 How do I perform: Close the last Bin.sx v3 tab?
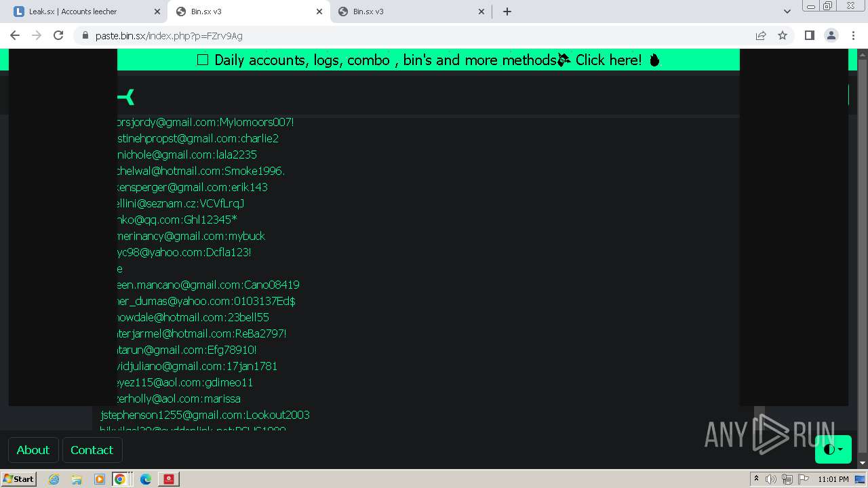[481, 12]
